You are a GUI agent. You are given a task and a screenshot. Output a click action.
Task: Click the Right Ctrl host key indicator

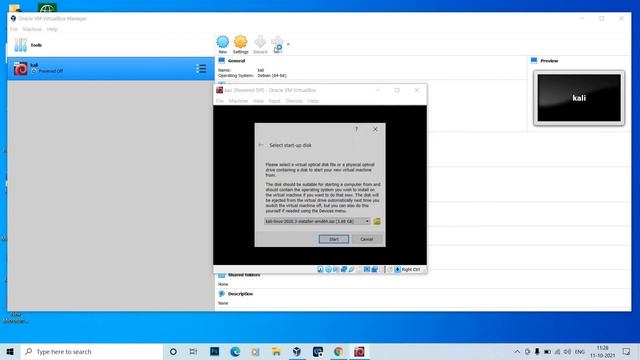pyautogui.click(x=411, y=269)
